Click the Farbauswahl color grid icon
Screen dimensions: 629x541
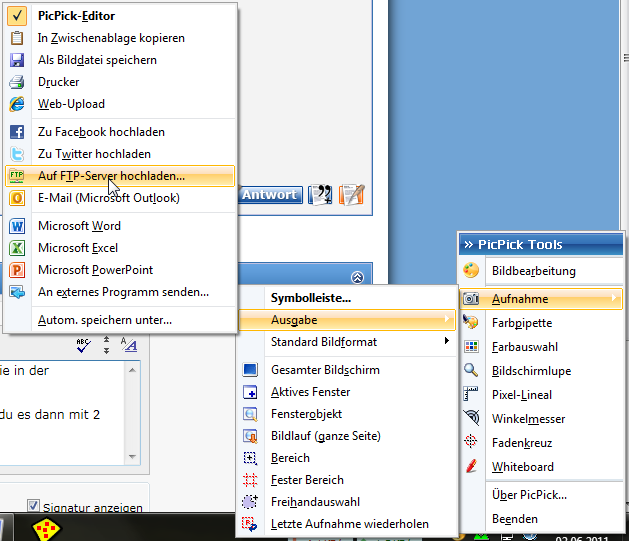[x=471, y=346]
